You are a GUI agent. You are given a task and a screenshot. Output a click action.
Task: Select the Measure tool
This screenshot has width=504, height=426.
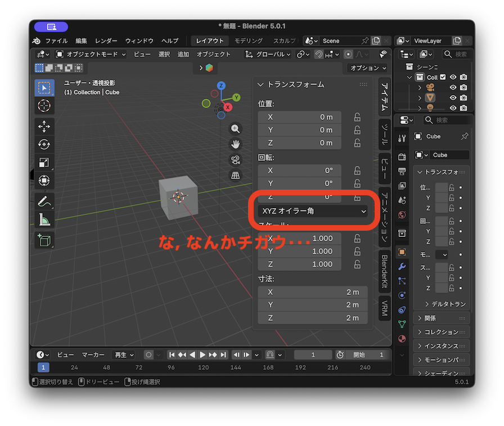[44, 219]
